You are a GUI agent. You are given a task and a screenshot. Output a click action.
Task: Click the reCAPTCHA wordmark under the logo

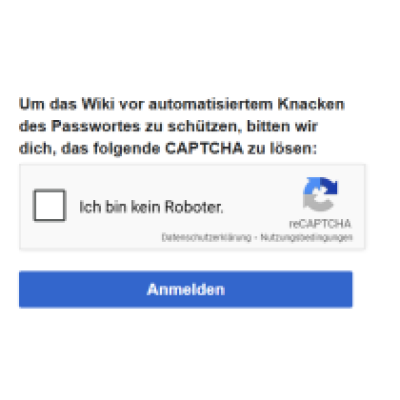coord(320,223)
